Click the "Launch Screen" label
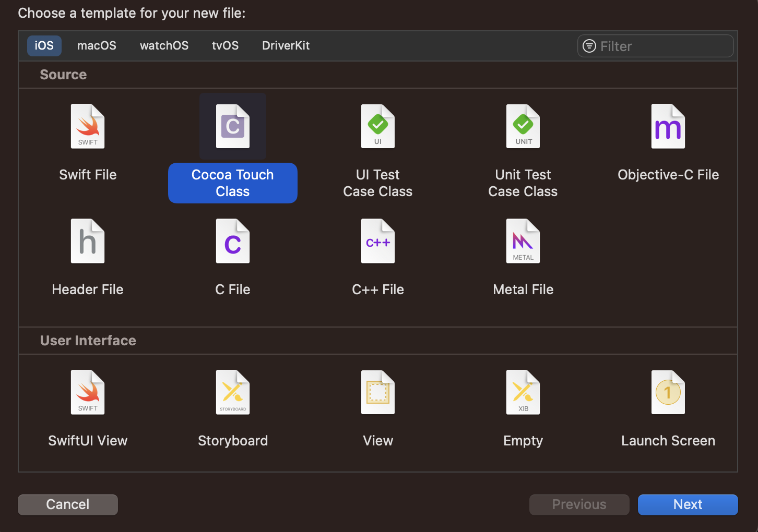Screen dimensions: 758x532 [x=668, y=441]
